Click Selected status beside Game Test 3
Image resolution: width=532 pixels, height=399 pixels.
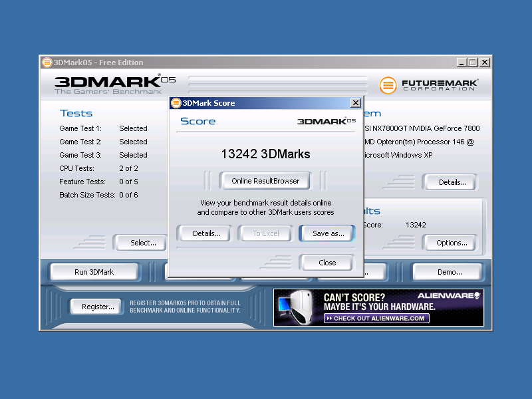pyautogui.click(x=134, y=155)
